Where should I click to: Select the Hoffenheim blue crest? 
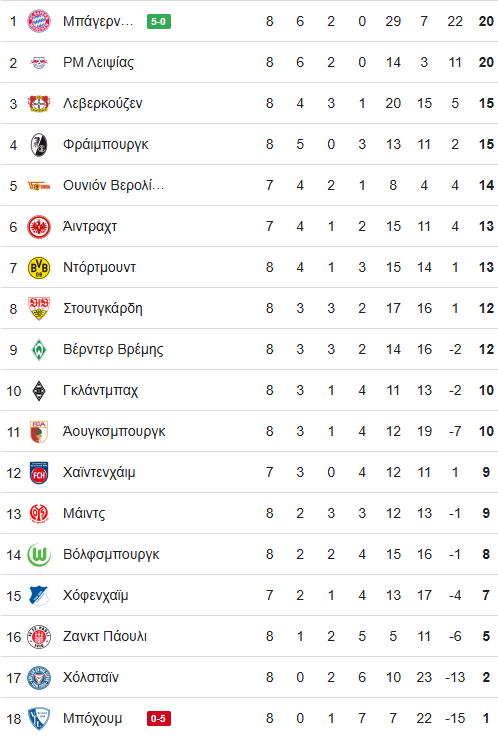click(x=39, y=595)
